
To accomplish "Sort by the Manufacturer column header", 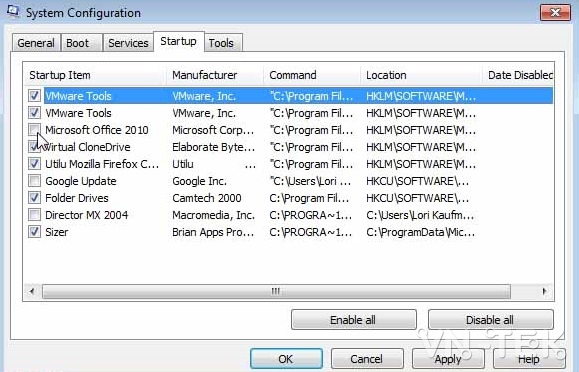I will [x=215, y=75].
